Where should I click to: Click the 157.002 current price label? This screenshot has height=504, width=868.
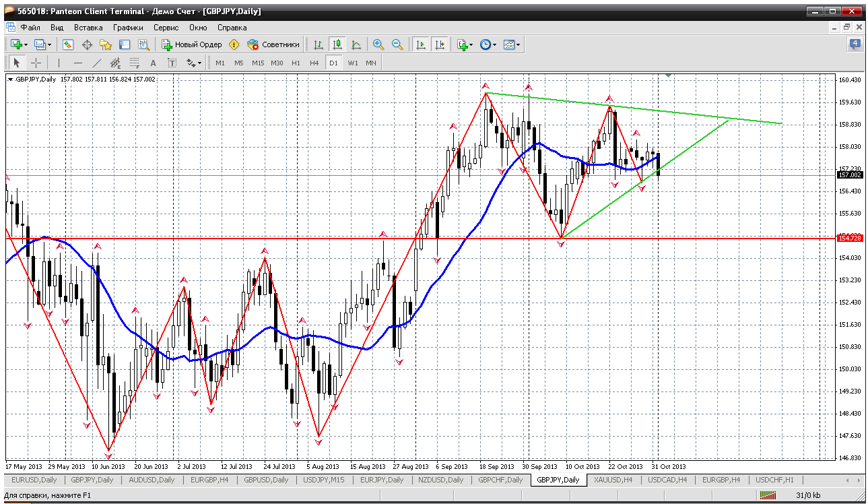point(850,175)
